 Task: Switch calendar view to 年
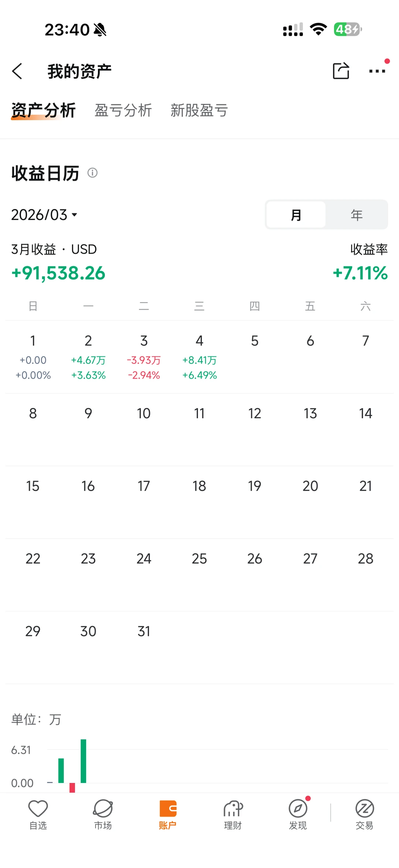(x=357, y=215)
